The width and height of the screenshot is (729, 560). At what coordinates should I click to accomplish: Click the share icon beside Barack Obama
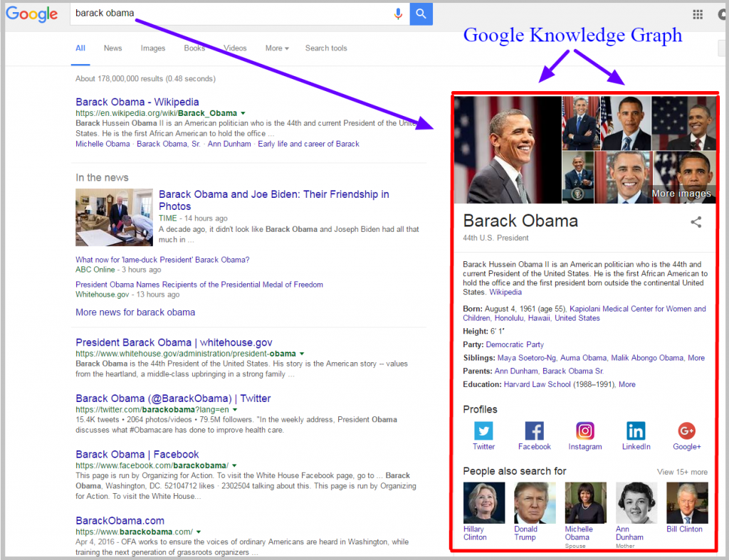(696, 222)
